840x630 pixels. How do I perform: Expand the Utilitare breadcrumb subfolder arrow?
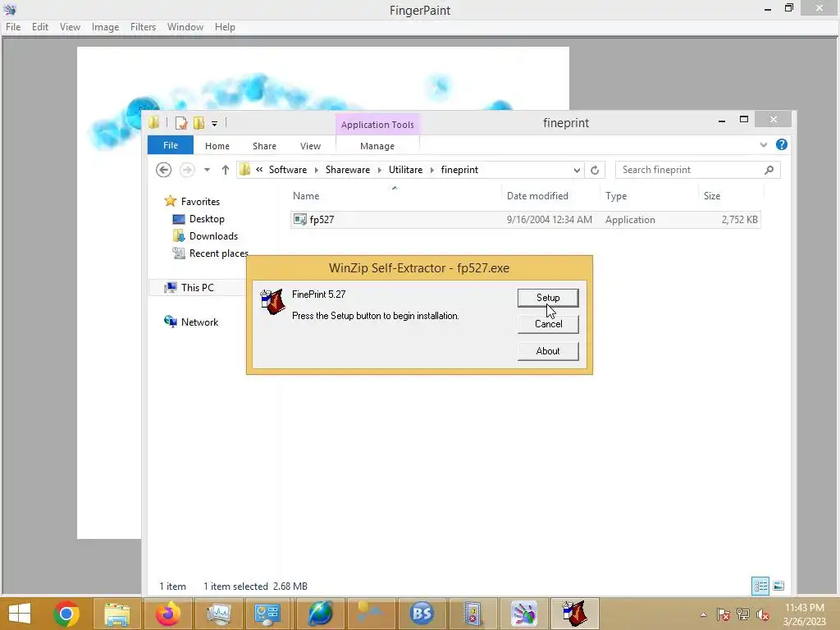[431, 171]
